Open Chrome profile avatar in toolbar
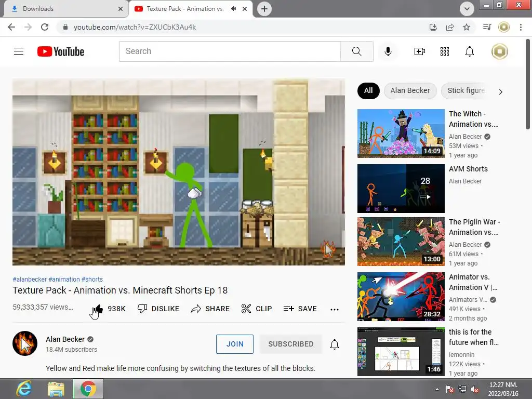This screenshot has width=532, height=399. click(504, 27)
